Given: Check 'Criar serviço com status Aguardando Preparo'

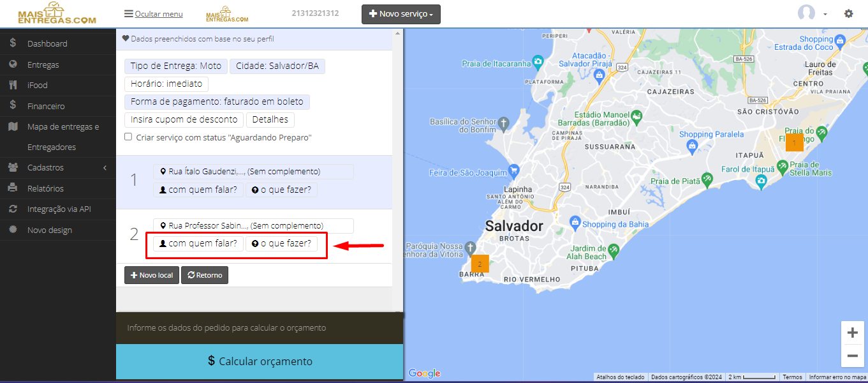Looking at the screenshot, I should 128,137.
